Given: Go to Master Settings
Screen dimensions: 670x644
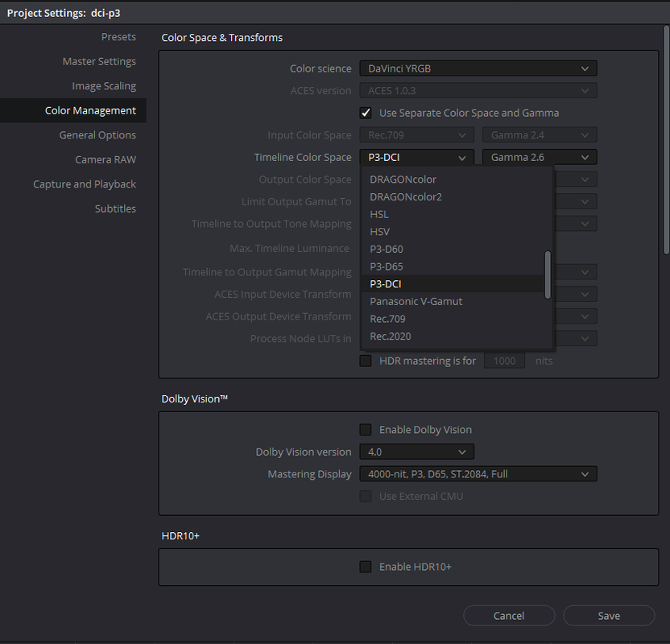Looking at the screenshot, I should click(99, 61).
